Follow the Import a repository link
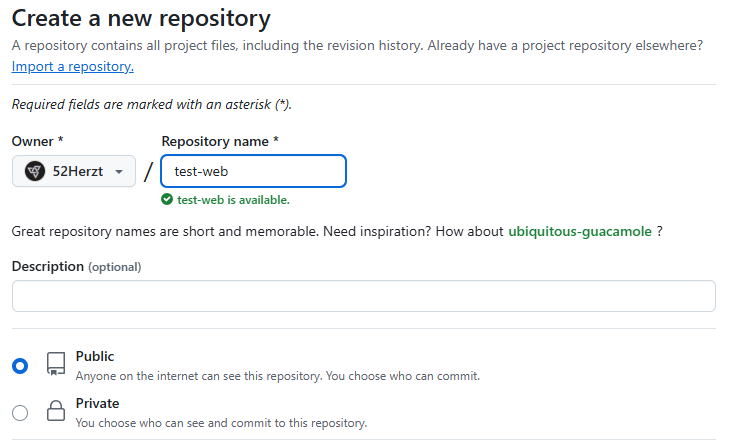 [72, 66]
